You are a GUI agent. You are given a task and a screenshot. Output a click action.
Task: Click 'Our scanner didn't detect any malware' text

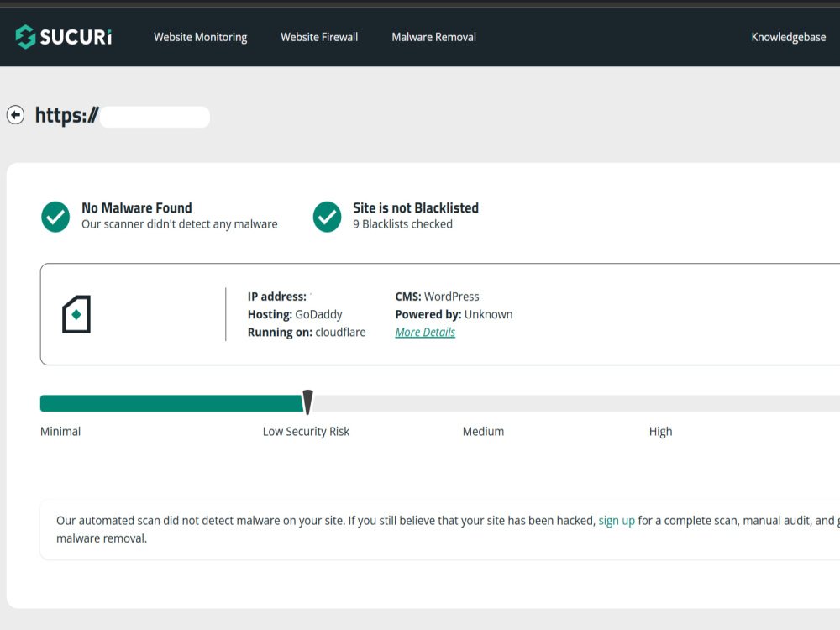pyautogui.click(x=180, y=224)
